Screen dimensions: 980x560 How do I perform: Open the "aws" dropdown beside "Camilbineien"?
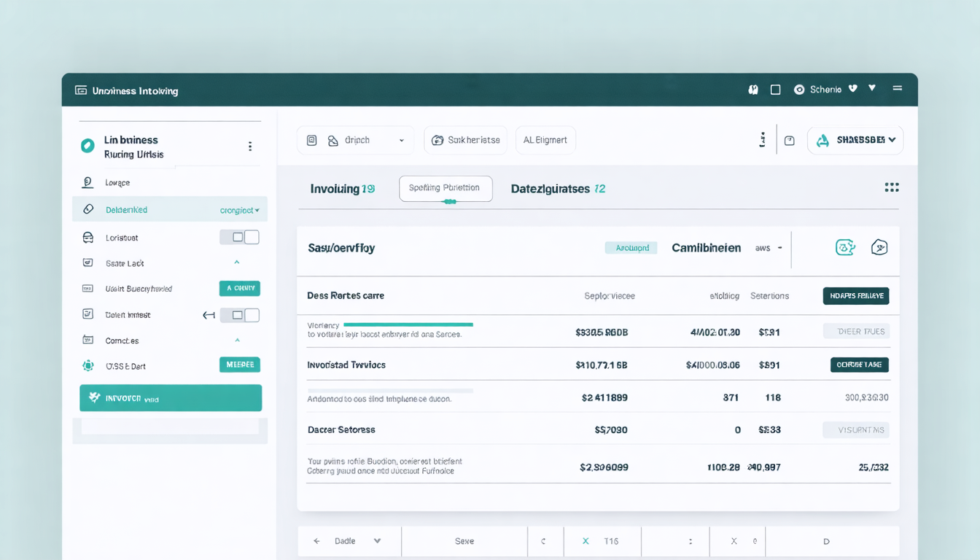coord(769,248)
